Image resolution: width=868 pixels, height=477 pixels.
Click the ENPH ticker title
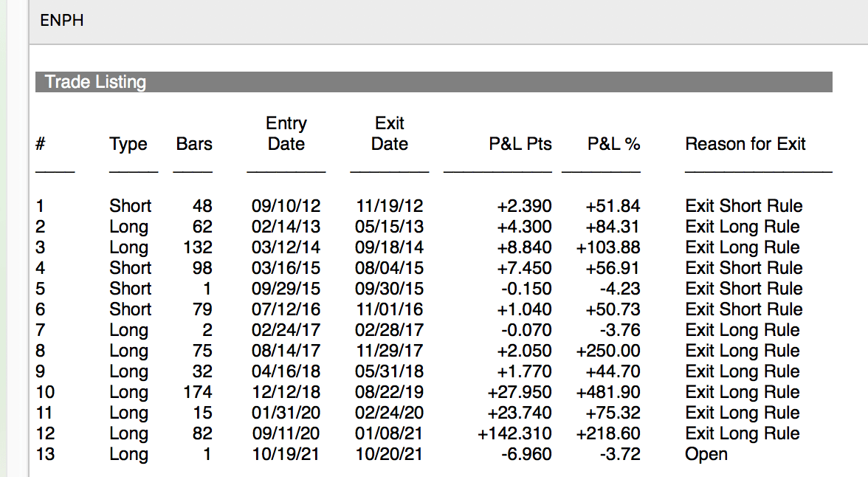62,21
